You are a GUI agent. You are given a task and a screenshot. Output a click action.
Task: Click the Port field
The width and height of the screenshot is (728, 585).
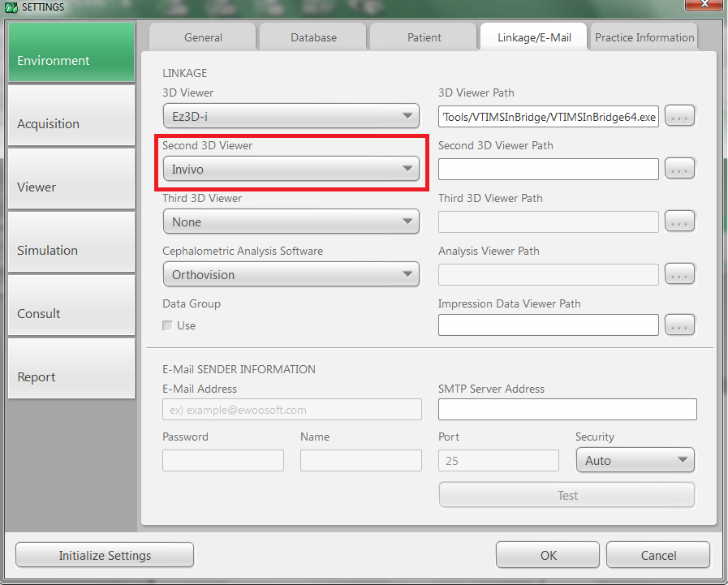[x=498, y=460]
